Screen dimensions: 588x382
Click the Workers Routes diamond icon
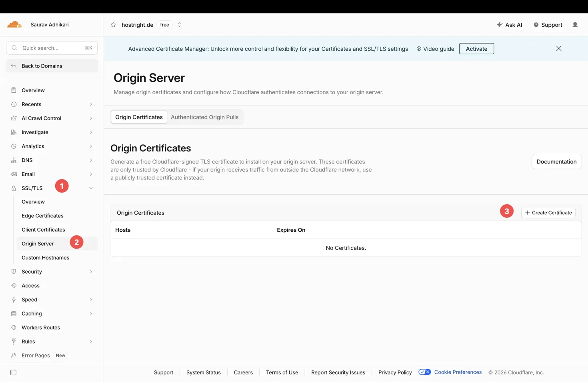pyautogui.click(x=14, y=328)
